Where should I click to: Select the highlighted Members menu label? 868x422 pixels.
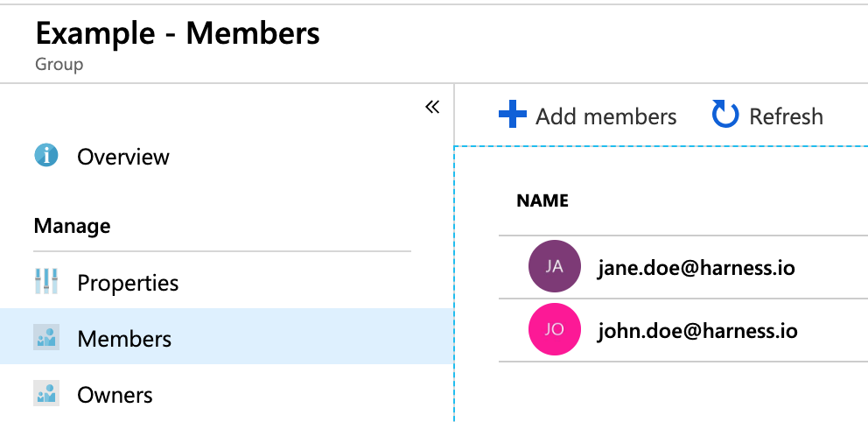point(124,339)
